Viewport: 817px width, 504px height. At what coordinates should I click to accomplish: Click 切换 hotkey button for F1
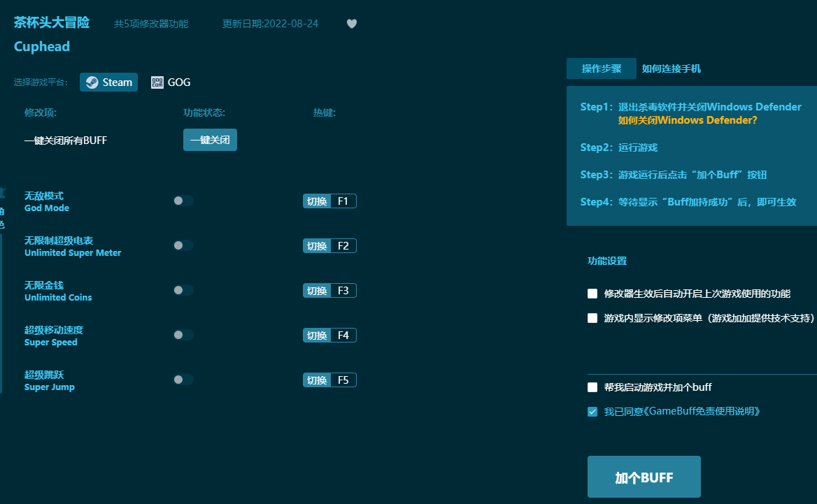click(x=317, y=201)
